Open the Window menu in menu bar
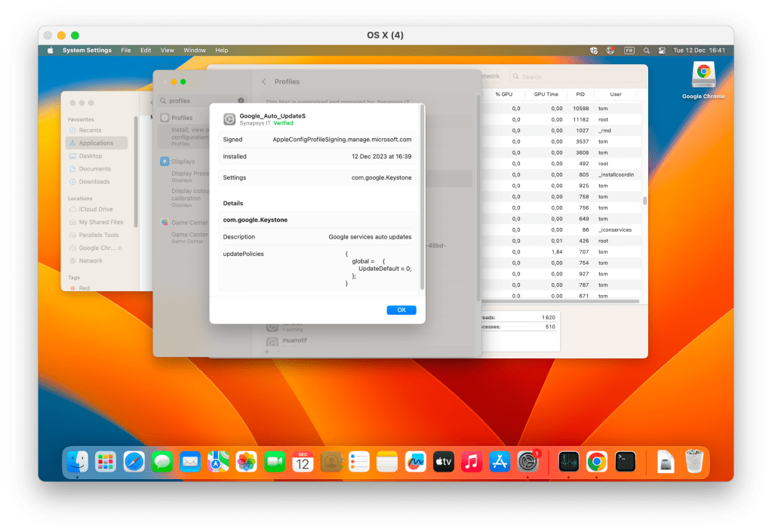 tap(194, 51)
